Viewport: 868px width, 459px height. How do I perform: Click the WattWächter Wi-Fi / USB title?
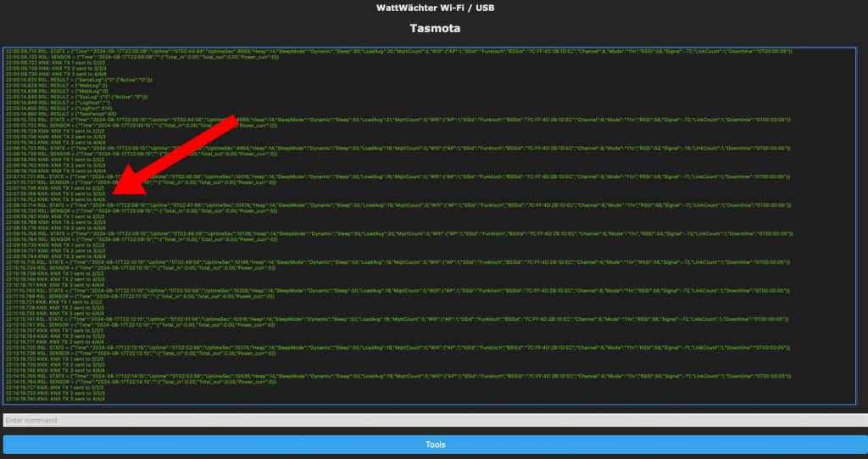pyautogui.click(x=434, y=8)
